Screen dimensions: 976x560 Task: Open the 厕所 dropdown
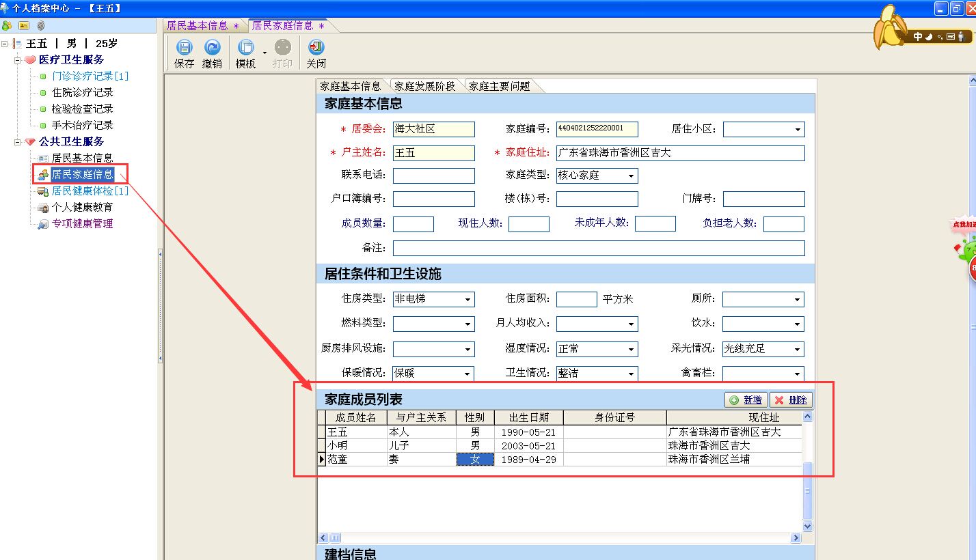[798, 300]
